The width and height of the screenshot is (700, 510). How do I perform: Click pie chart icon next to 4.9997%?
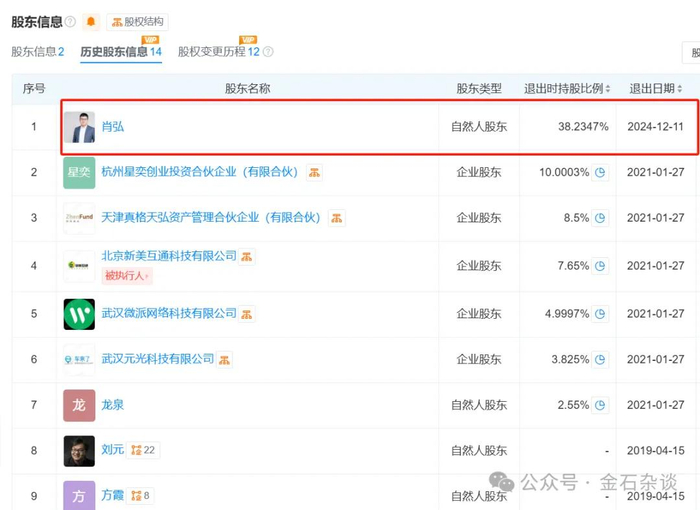tap(600, 314)
